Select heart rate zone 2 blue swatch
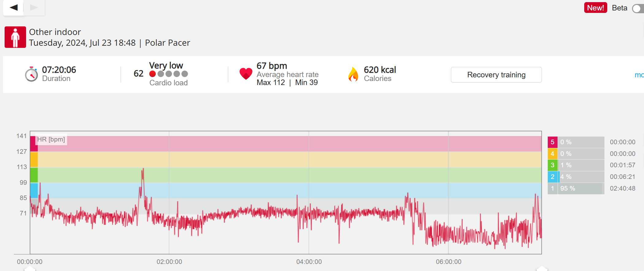Image resolution: width=644 pixels, height=271 pixels. tap(552, 177)
